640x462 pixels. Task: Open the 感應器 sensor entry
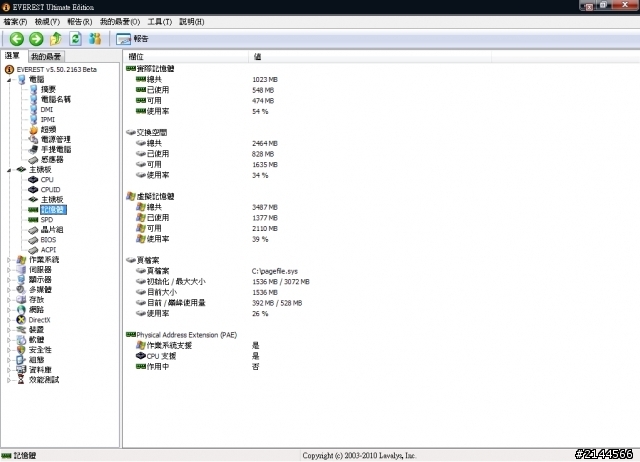pos(52,159)
